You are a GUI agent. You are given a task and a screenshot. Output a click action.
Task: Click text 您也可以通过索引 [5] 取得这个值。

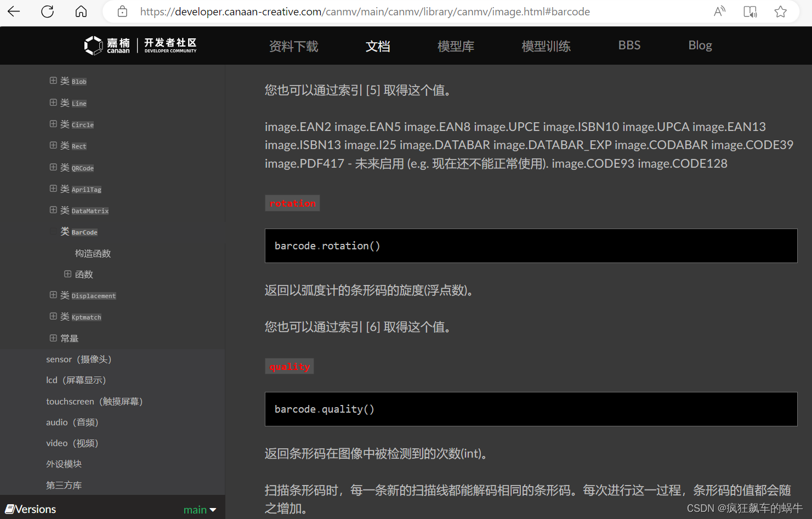(360, 90)
